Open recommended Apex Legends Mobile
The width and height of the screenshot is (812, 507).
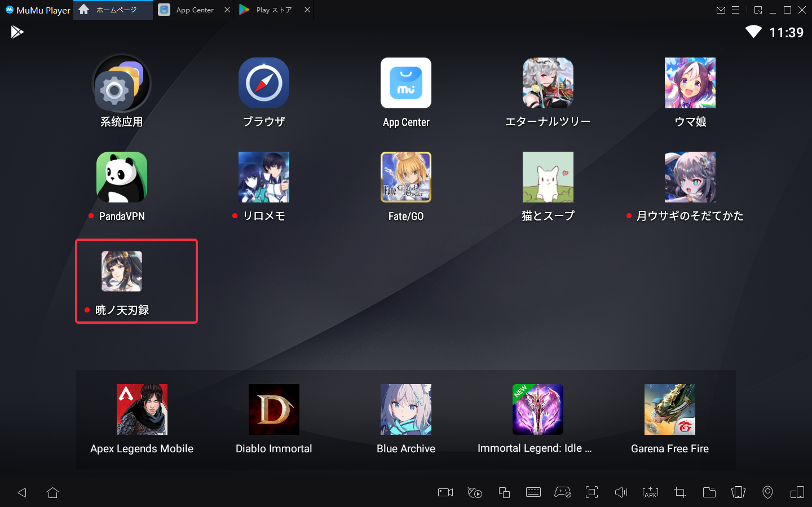pos(142,409)
